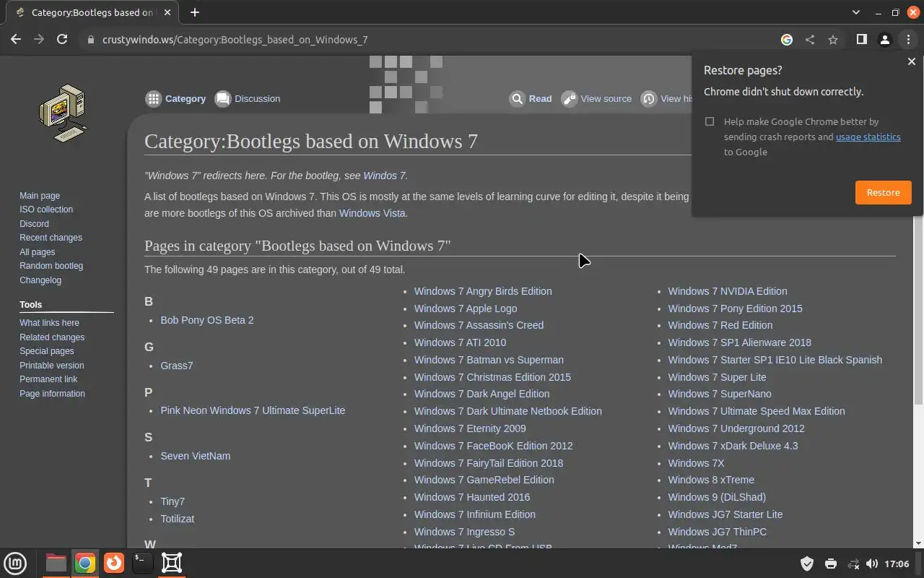Open Seven VietNam page
This screenshot has height=578, width=924.
pyautogui.click(x=196, y=456)
